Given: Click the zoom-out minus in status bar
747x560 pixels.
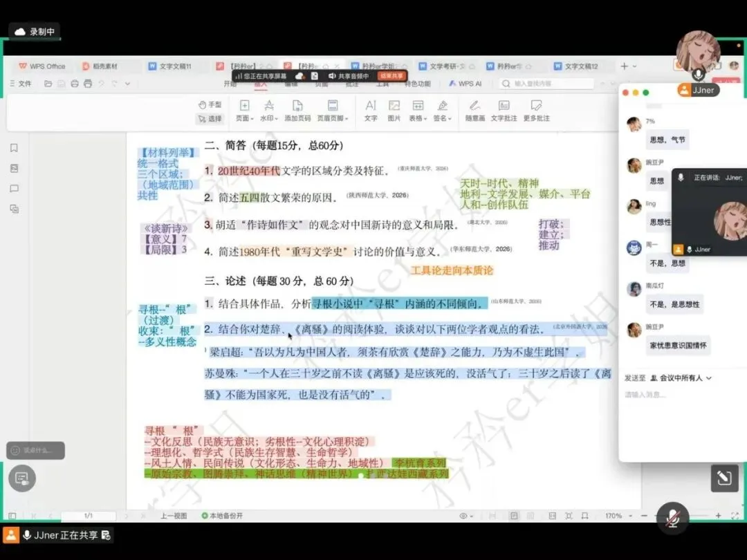Looking at the screenshot, I should coord(644,516).
